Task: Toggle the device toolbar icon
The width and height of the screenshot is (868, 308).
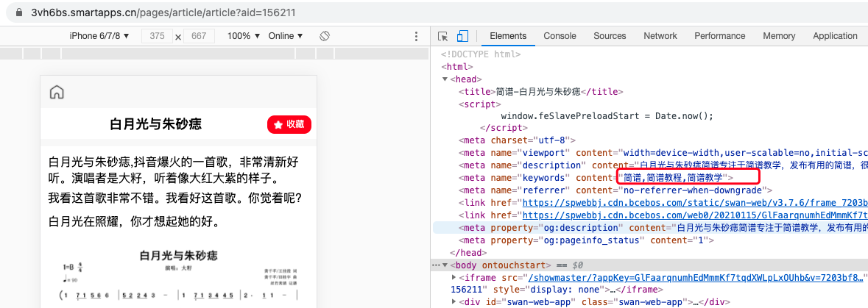Action: click(462, 36)
